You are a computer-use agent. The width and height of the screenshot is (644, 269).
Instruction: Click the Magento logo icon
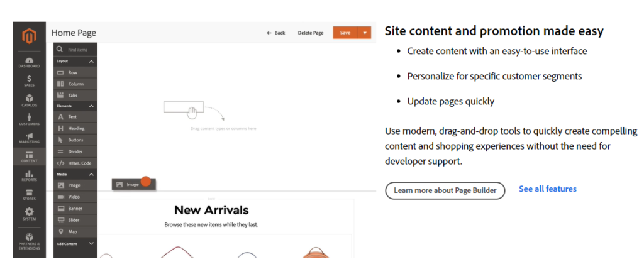pyautogui.click(x=30, y=36)
